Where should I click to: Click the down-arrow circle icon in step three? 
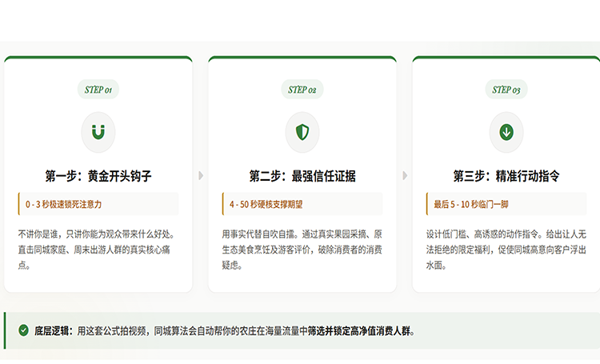[506, 133]
